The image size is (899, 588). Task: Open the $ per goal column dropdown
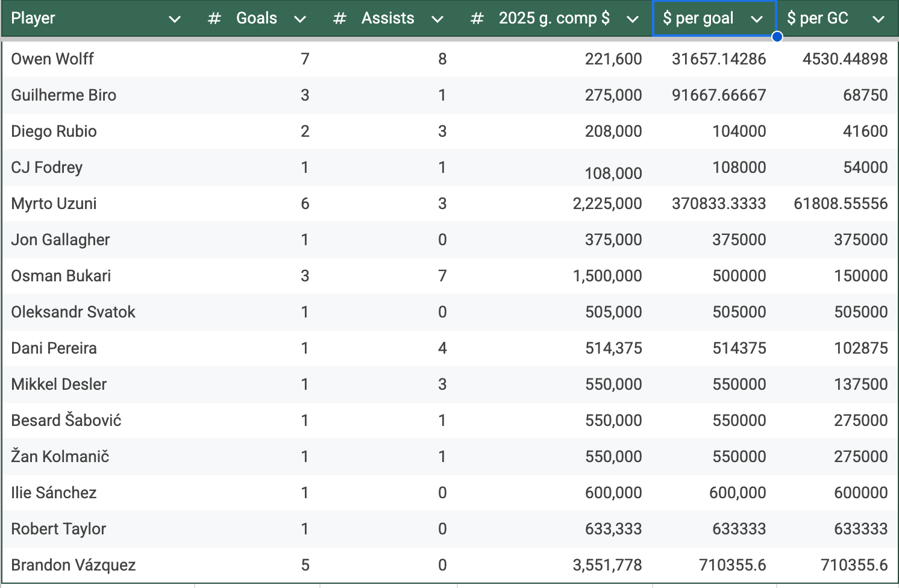pyautogui.click(x=757, y=19)
